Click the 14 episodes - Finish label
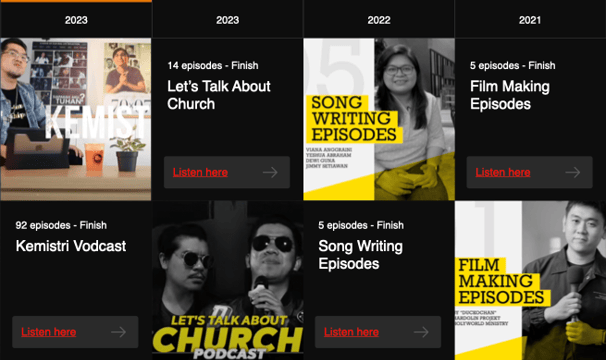 click(x=213, y=65)
